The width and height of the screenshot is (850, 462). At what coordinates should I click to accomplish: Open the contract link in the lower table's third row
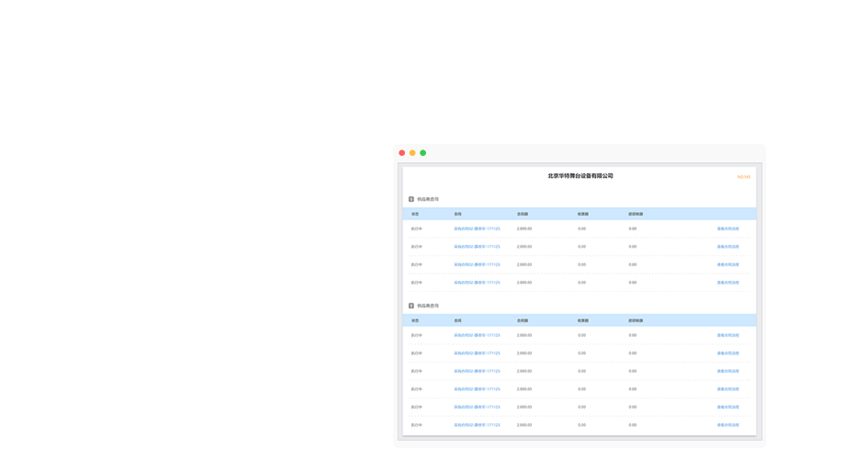pos(477,372)
